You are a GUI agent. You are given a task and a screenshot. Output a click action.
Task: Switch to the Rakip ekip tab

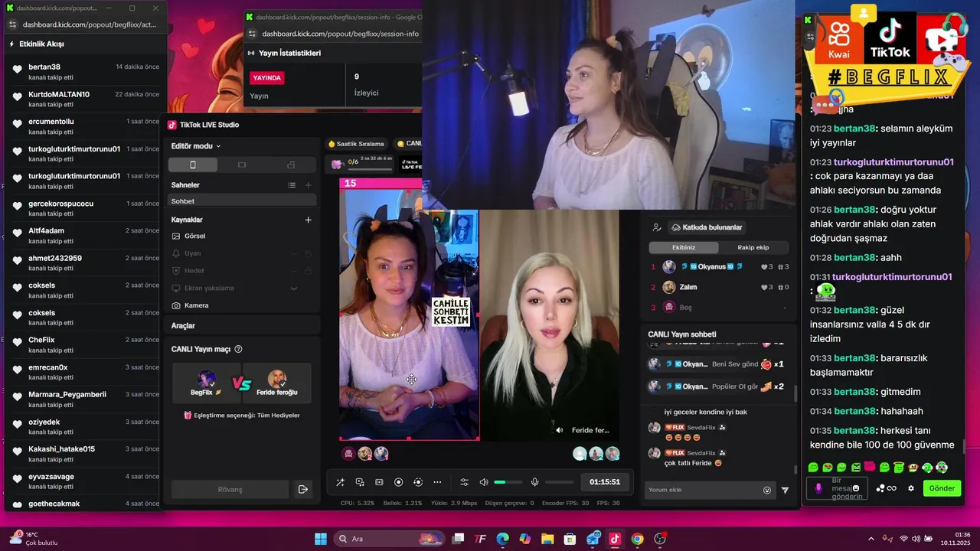(x=753, y=247)
